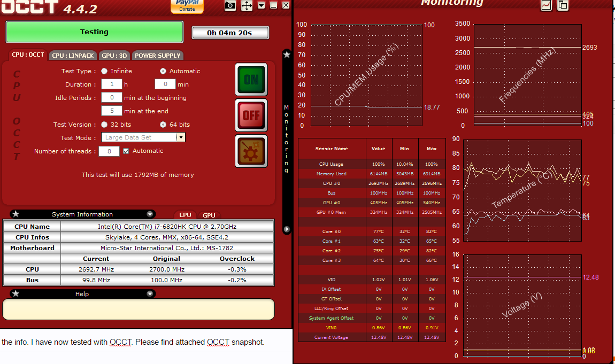Click the Voltage (V) graph
Viewport: 615px width, 364px height.
pos(522,306)
